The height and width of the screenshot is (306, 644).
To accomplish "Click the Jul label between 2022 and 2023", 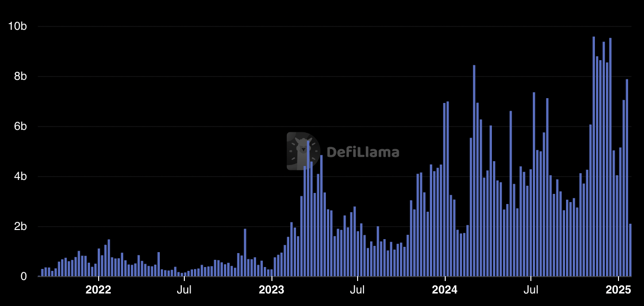I will click(184, 290).
